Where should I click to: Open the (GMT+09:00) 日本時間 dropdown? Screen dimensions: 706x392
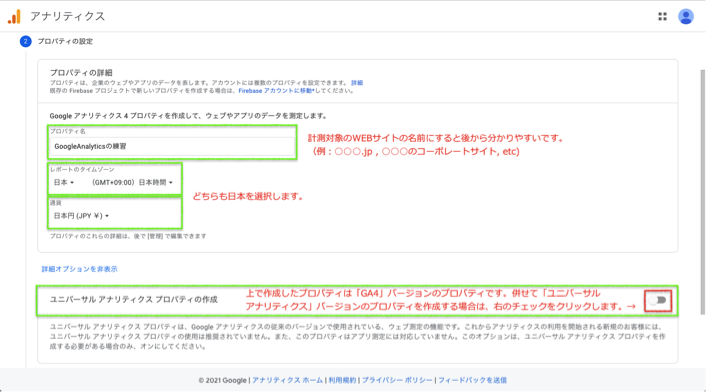[x=132, y=182]
